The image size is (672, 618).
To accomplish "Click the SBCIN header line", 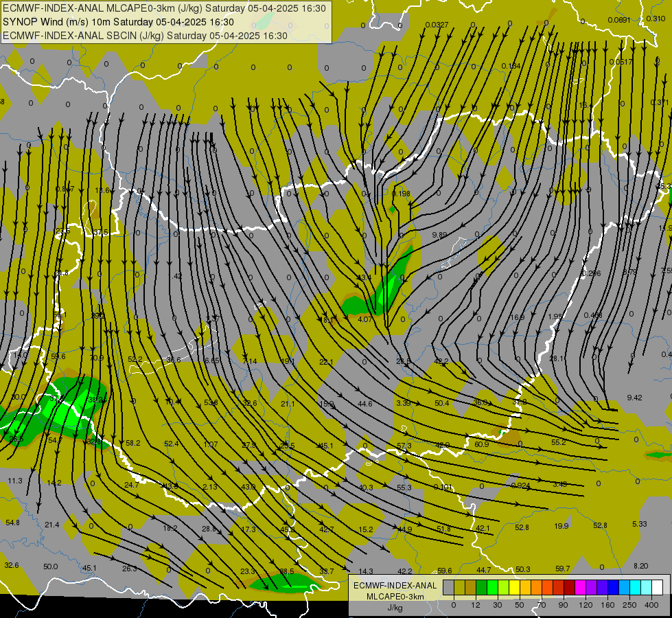I will click(145, 36).
